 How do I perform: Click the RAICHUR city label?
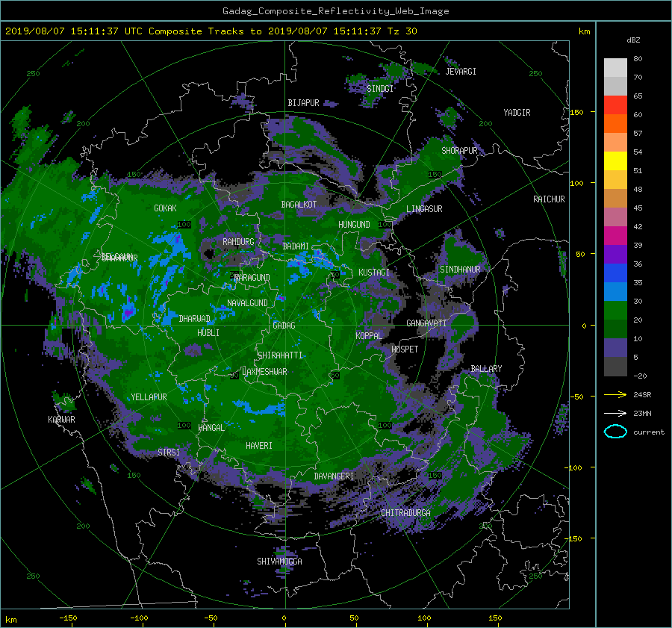[x=549, y=199]
